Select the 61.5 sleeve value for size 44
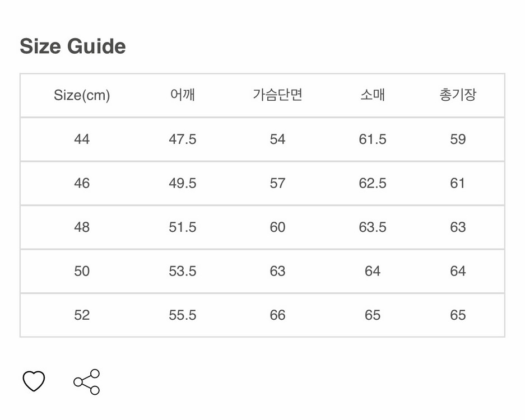525x420 pixels. (373, 139)
